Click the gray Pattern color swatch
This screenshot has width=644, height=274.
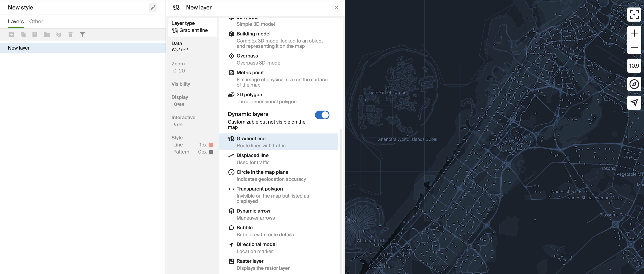211,152
